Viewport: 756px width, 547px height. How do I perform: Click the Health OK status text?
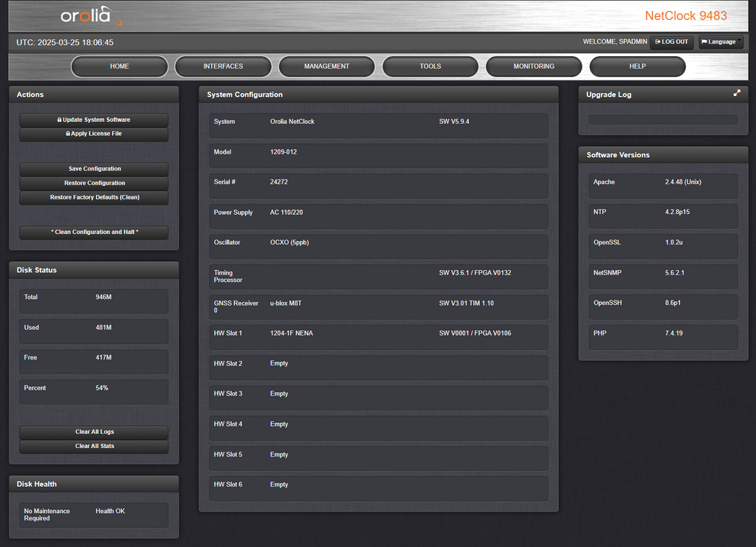110,511
